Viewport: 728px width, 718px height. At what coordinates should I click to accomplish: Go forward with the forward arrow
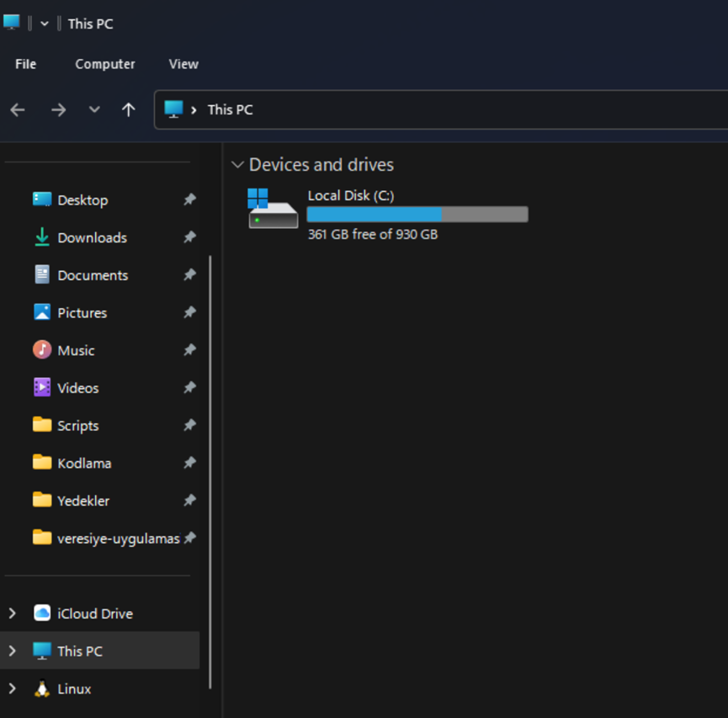59,110
